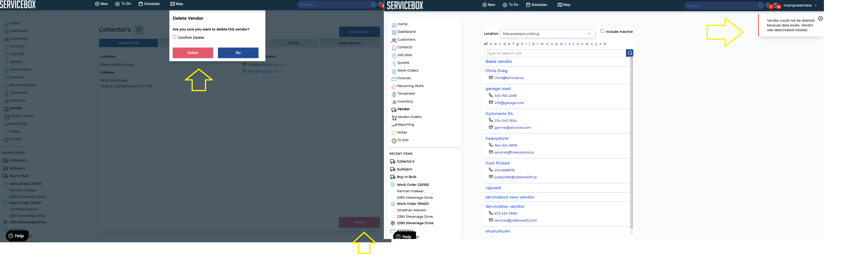Click envelope icon next to chirs@services.ca

(491, 78)
